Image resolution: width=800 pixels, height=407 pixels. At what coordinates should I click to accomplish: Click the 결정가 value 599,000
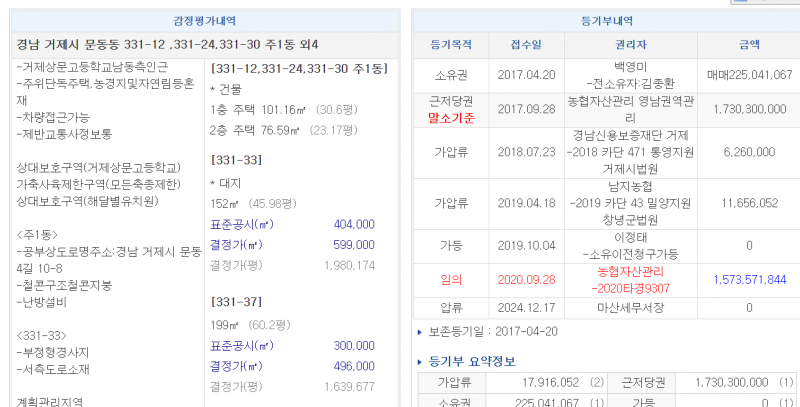tap(355, 245)
